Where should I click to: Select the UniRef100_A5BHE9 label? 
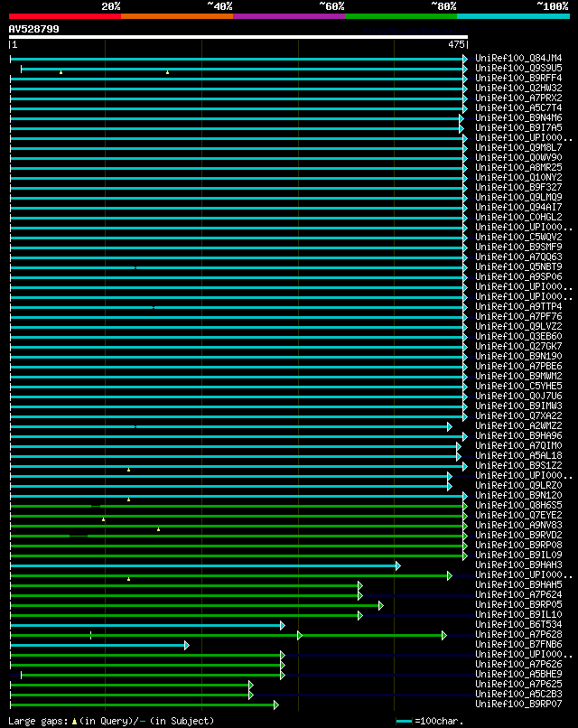click(x=518, y=675)
